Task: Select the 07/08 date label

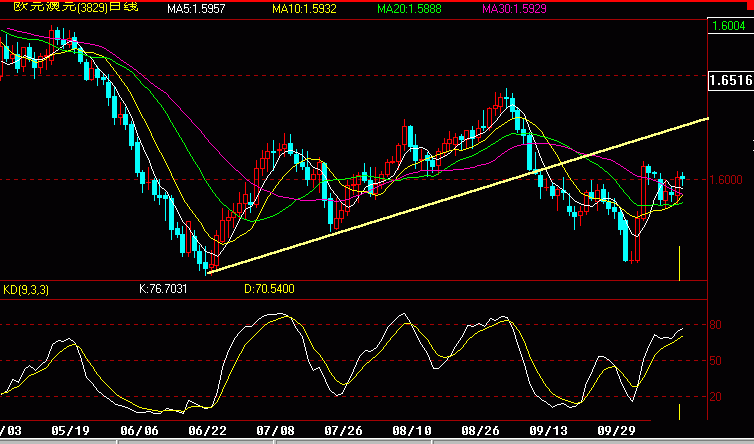Action: tap(276, 430)
